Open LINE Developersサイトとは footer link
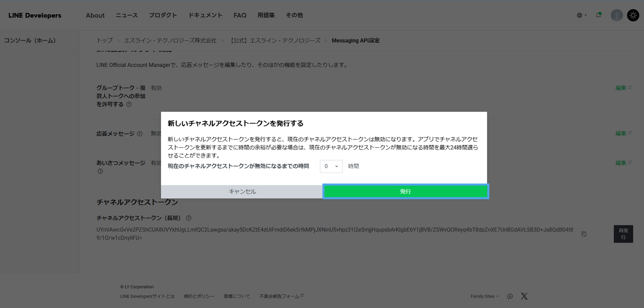Screen dimensions: 644x308 147,296
